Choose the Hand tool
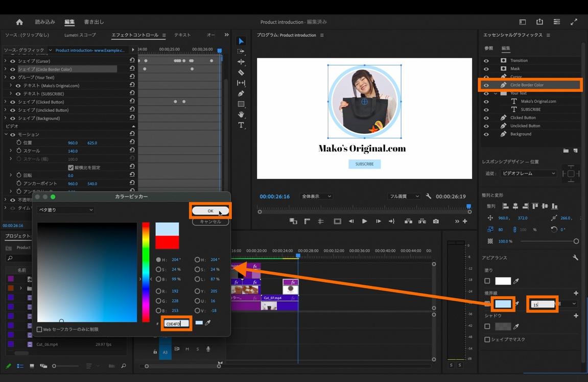This screenshot has height=382, width=588. coord(241,114)
